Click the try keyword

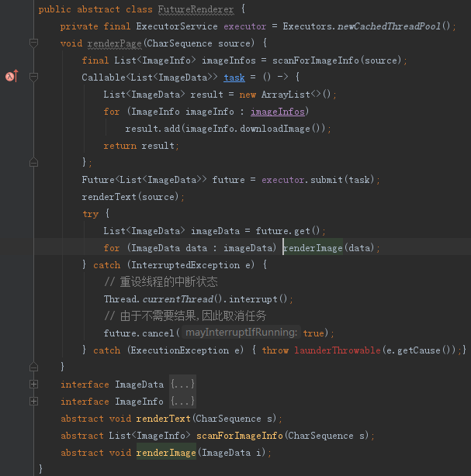coord(91,214)
